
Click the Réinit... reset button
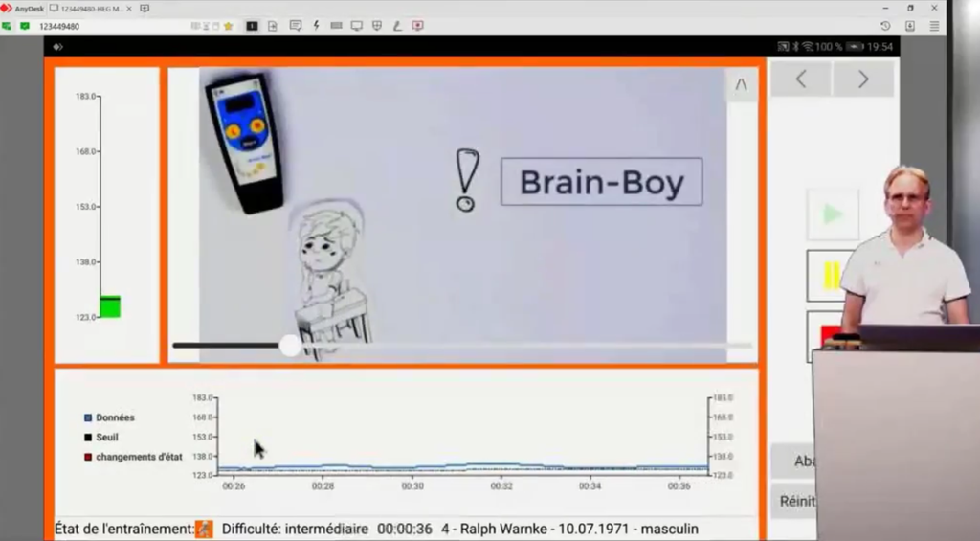(x=792, y=501)
